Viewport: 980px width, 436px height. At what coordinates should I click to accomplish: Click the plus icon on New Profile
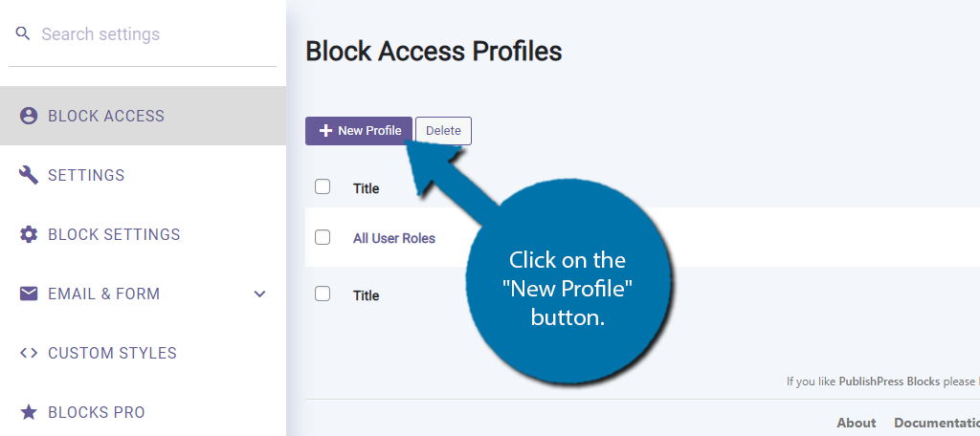[x=325, y=131]
